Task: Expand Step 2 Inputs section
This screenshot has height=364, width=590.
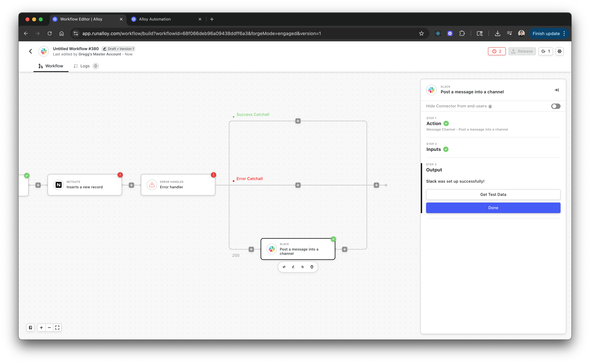Action: coord(433,149)
